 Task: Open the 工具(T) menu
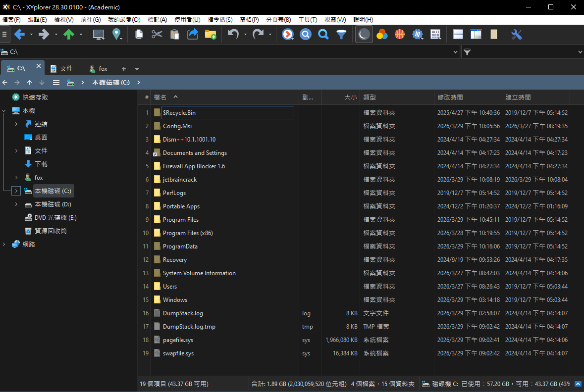[x=308, y=20]
